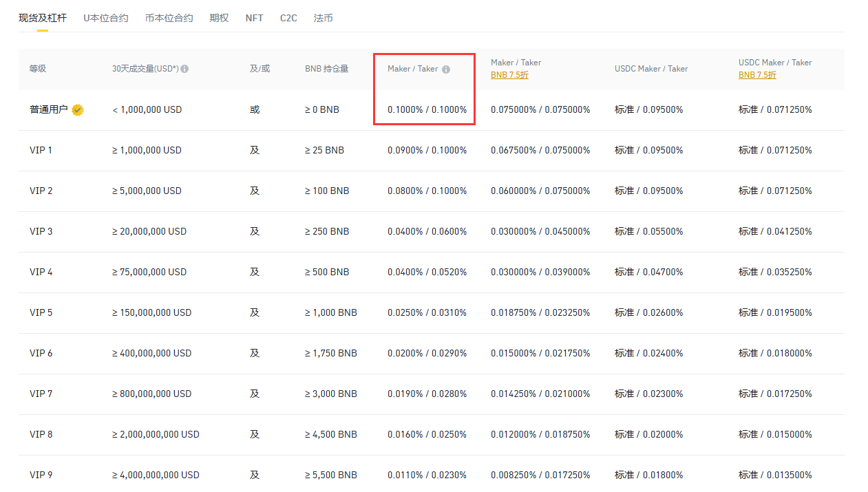
Task: Select the VIP 6 row label
Action: 41,353
